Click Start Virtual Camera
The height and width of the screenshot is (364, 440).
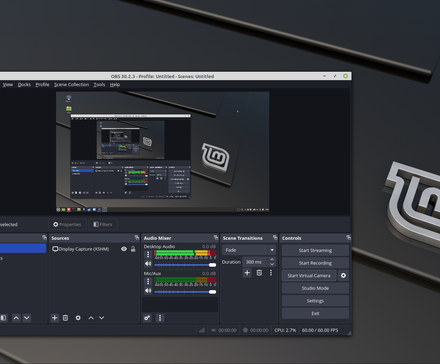[309, 276]
